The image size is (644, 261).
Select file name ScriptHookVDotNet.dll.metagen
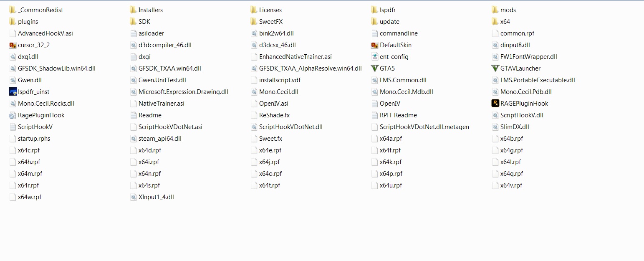point(424,127)
